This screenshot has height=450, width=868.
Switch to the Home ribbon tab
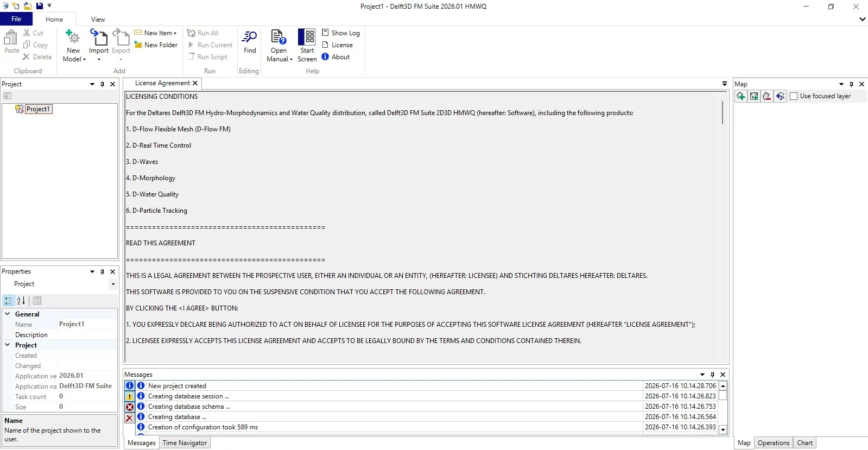point(54,20)
